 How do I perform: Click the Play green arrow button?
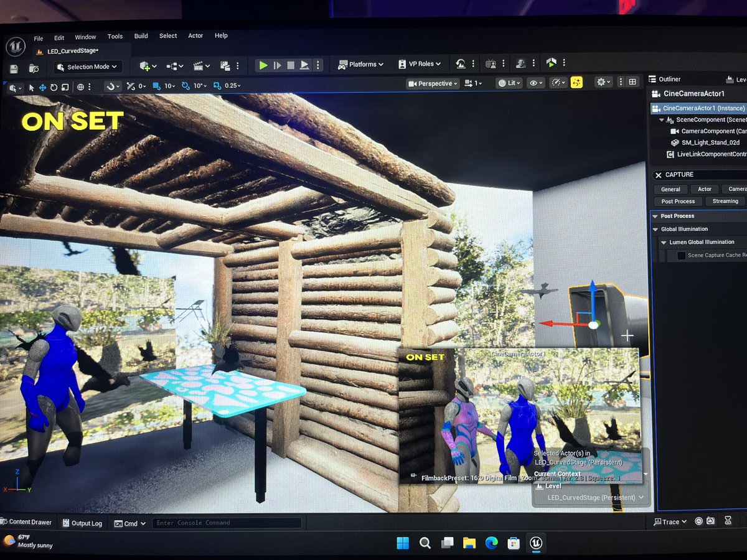263,65
